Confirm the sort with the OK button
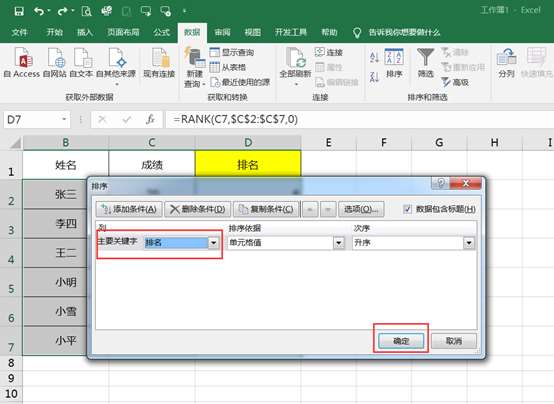 [x=401, y=341]
